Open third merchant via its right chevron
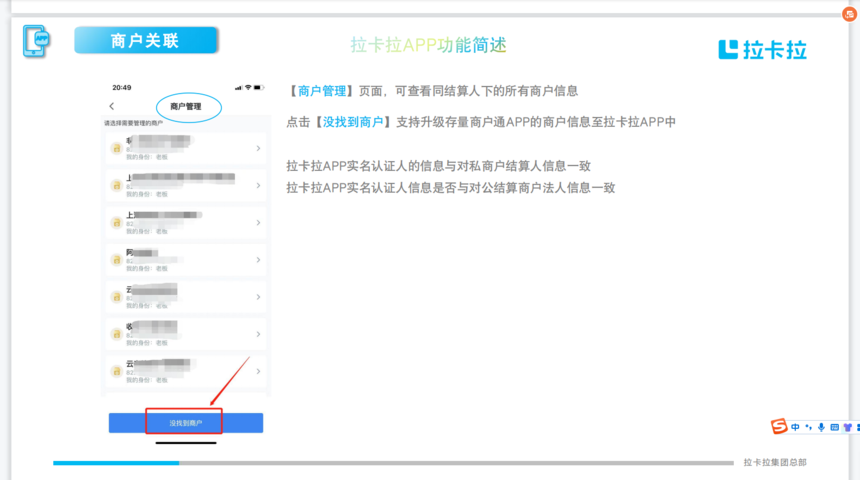 click(258, 223)
